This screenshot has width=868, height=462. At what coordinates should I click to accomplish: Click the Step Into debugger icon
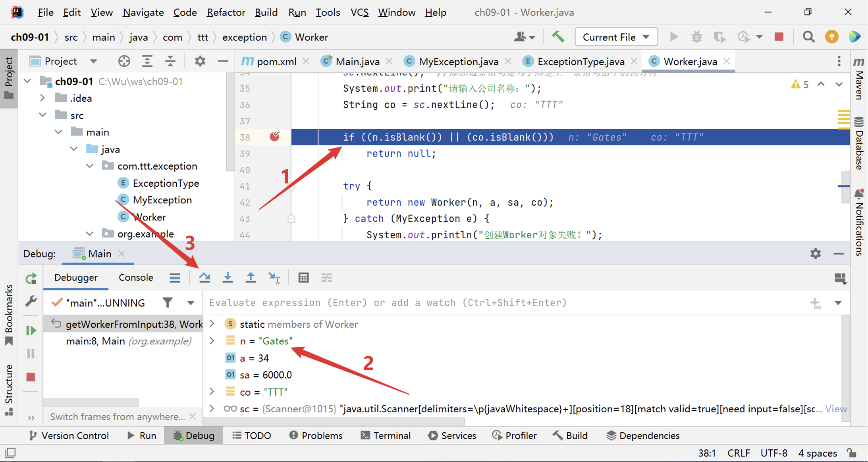[x=228, y=278]
